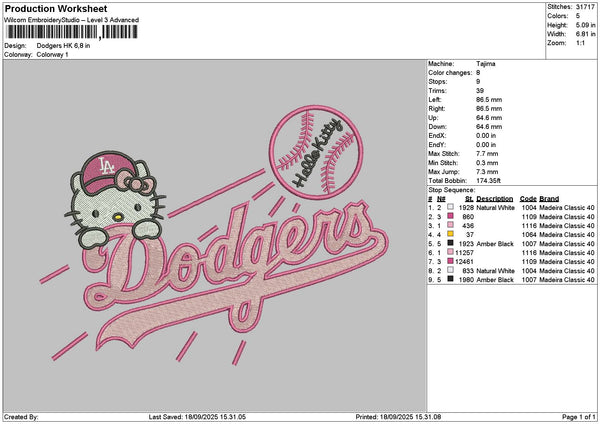Image resolution: width=600 pixels, height=424 pixels.
Task: Click the pink baseball in the design preview
Action: pos(316,152)
